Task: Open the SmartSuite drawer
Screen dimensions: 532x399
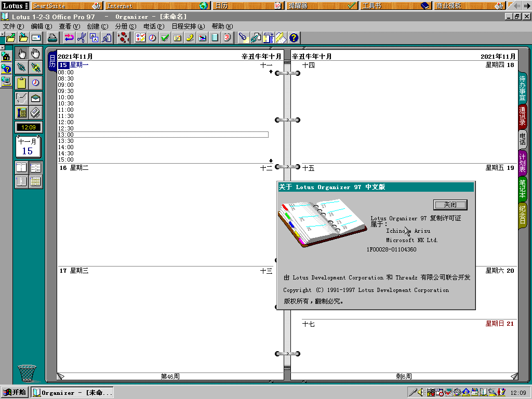Action: (x=67, y=5)
